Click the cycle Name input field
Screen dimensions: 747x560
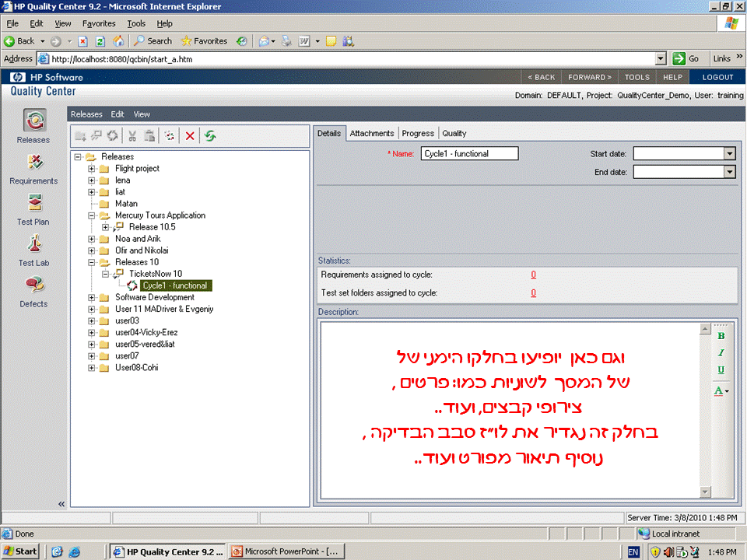click(x=469, y=154)
